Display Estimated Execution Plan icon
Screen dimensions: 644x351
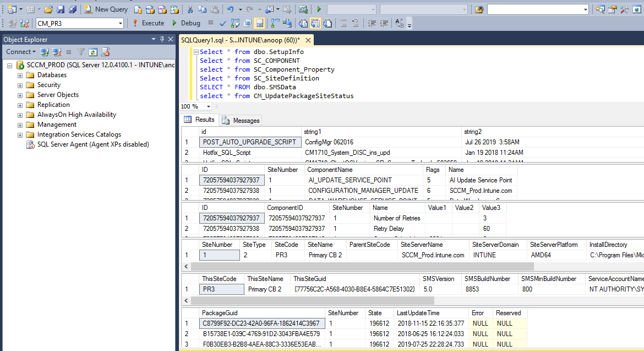[x=235, y=24]
